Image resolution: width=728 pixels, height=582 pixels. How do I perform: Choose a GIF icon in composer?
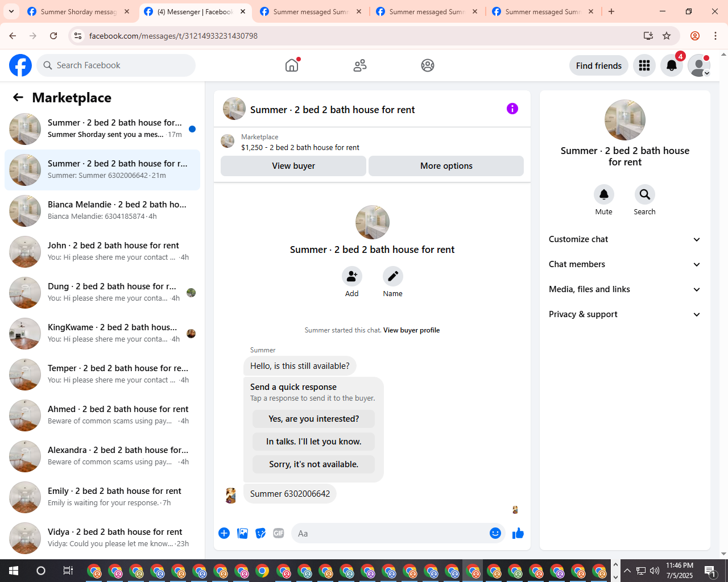[279, 533]
